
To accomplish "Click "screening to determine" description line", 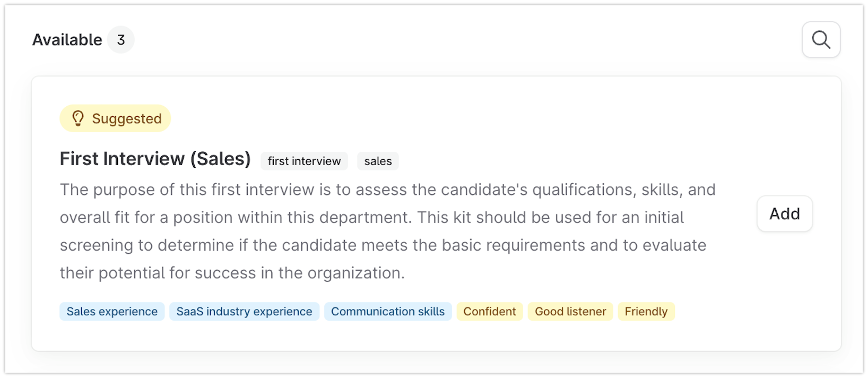I will (383, 245).
